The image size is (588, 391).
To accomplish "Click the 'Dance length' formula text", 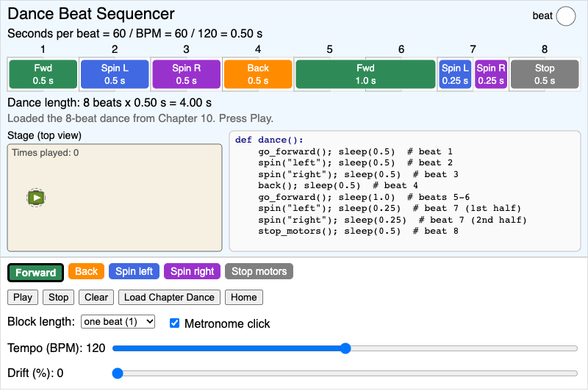I will [110, 103].
